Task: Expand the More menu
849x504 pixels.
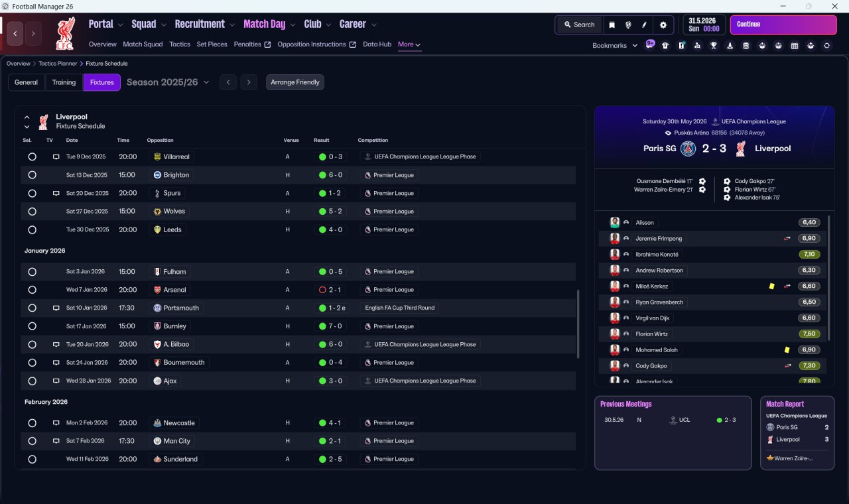Action: pos(409,44)
